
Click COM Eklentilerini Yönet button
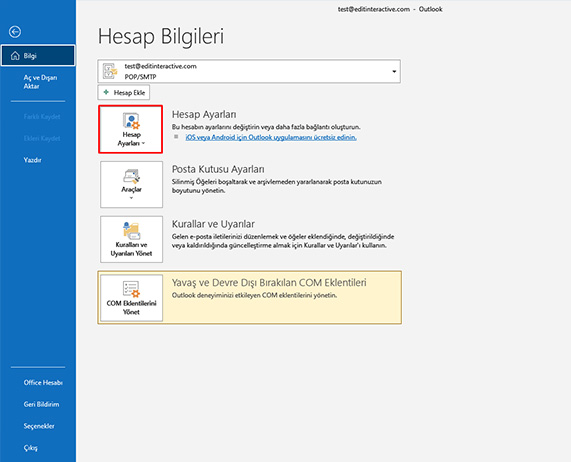131,298
